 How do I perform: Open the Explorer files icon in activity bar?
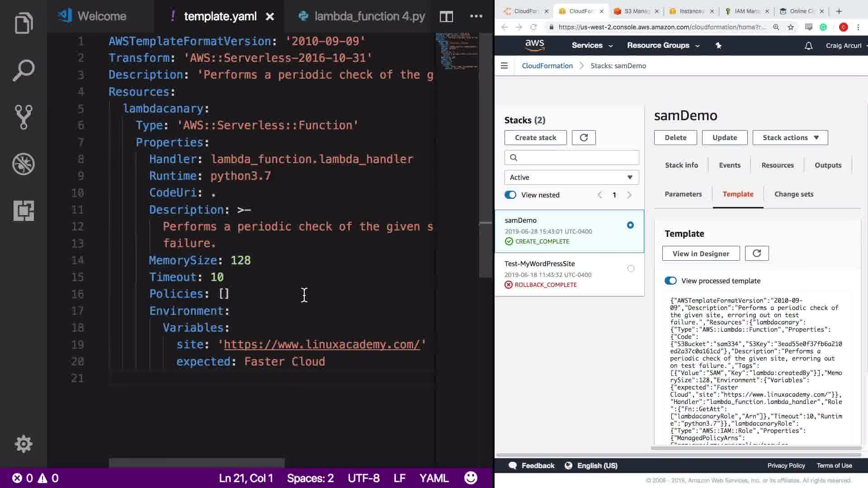pyautogui.click(x=24, y=23)
